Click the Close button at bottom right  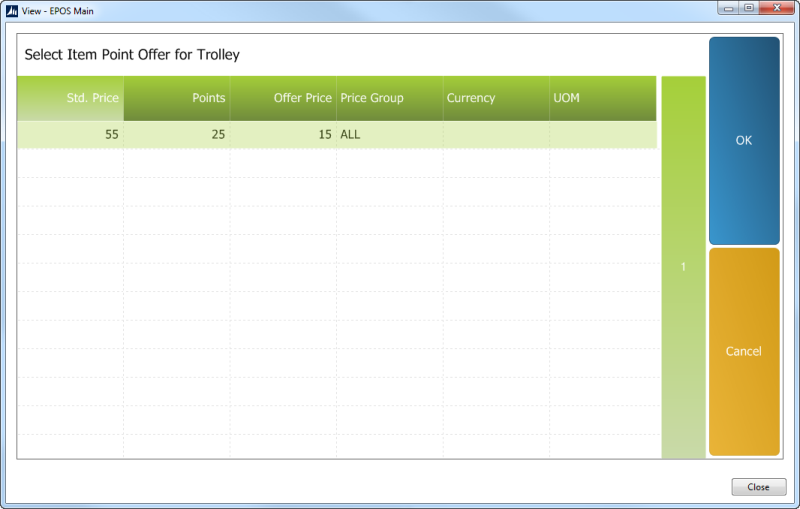click(x=759, y=487)
